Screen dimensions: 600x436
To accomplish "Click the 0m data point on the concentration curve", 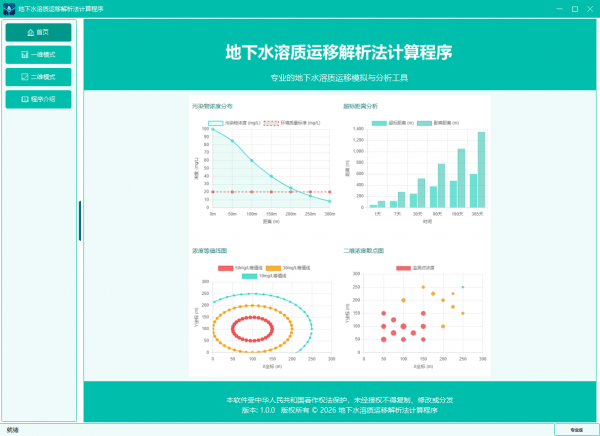I will click(x=213, y=129).
